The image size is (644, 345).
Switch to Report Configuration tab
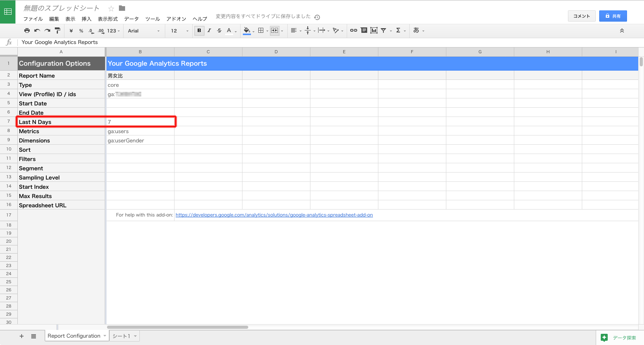pos(74,336)
